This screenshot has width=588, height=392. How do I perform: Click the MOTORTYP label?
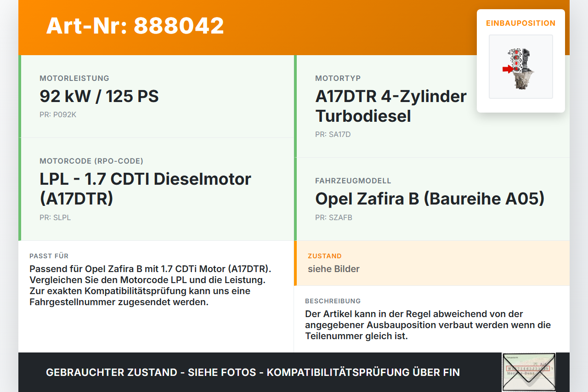point(338,78)
